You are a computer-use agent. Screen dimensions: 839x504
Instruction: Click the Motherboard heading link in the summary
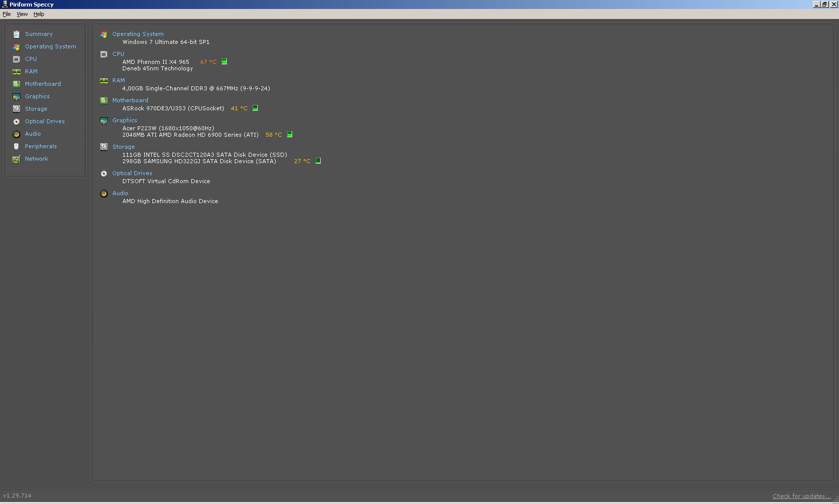(x=130, y=101)
